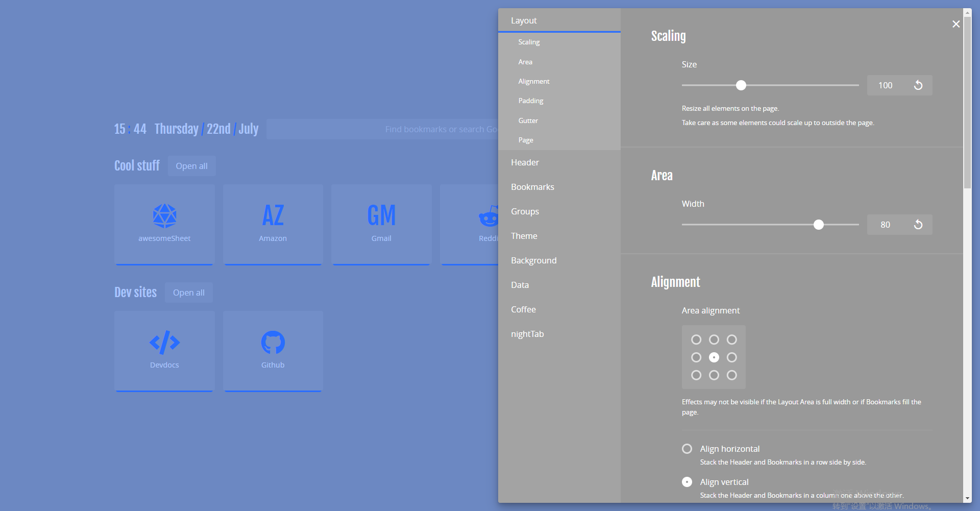Open the Layout settings section
The height and width of the screenshot is (511, 980).
pyautogui.click(x=559, y=20)
